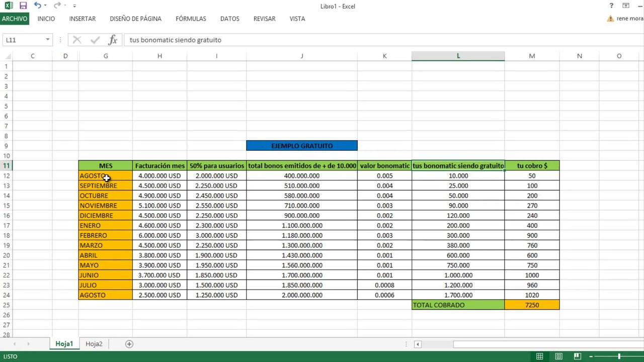Select cell showing 1.700.000 in column L
Image resolution: width=644 pixels, height=362 pixels.
click(x=458, y=295)
